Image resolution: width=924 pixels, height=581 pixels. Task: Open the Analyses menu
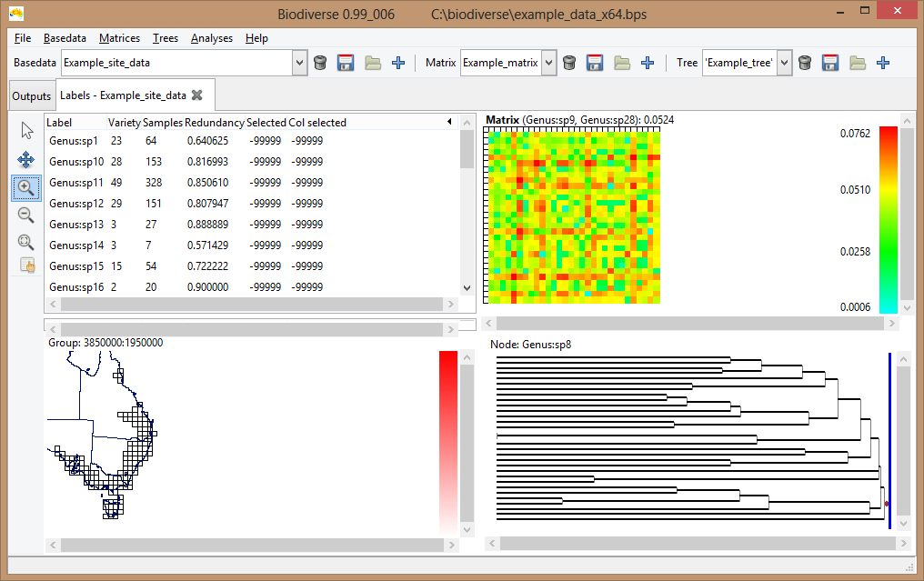point(211,38)
